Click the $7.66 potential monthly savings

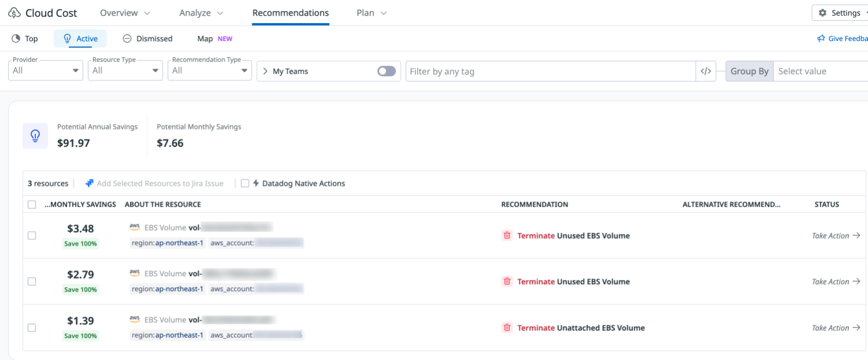(170, 143)
